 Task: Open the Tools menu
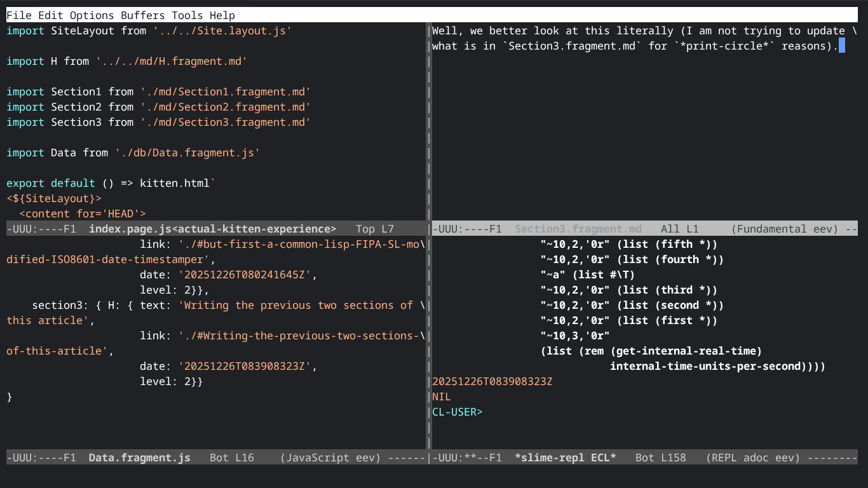187,15
